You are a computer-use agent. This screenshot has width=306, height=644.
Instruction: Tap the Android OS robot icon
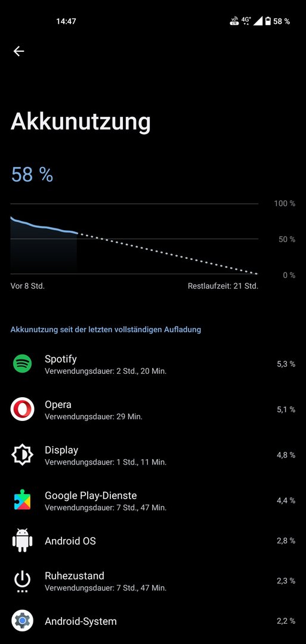[22, 540]
